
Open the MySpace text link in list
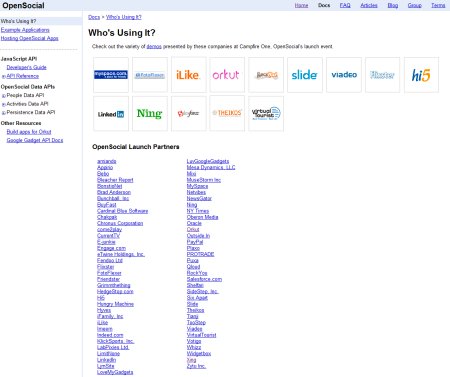coord(197,186)
